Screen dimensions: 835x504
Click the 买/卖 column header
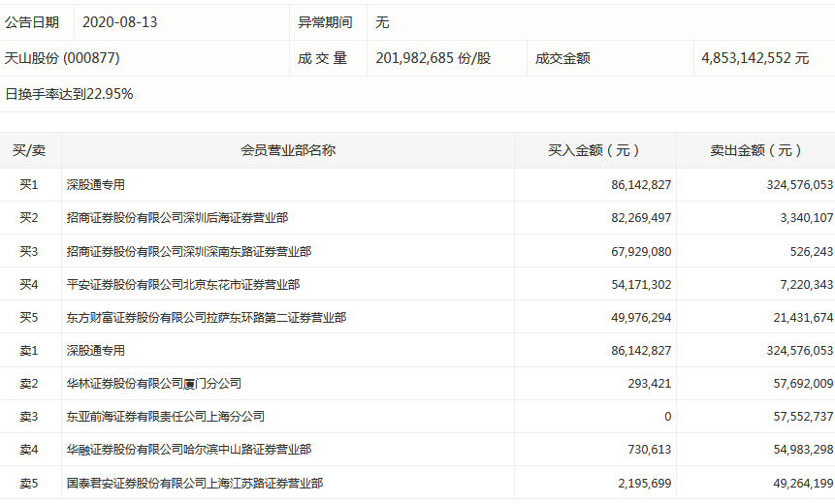click(29, 150)
